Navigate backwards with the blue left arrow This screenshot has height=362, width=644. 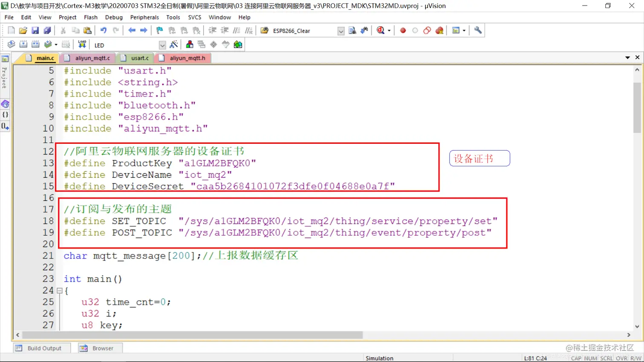[132, 30]
